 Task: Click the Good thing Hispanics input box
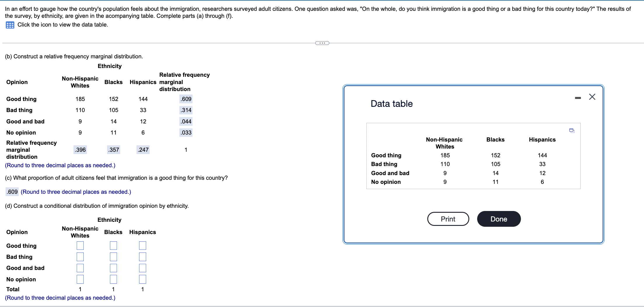pyautogui.click(x=142, y=245)
